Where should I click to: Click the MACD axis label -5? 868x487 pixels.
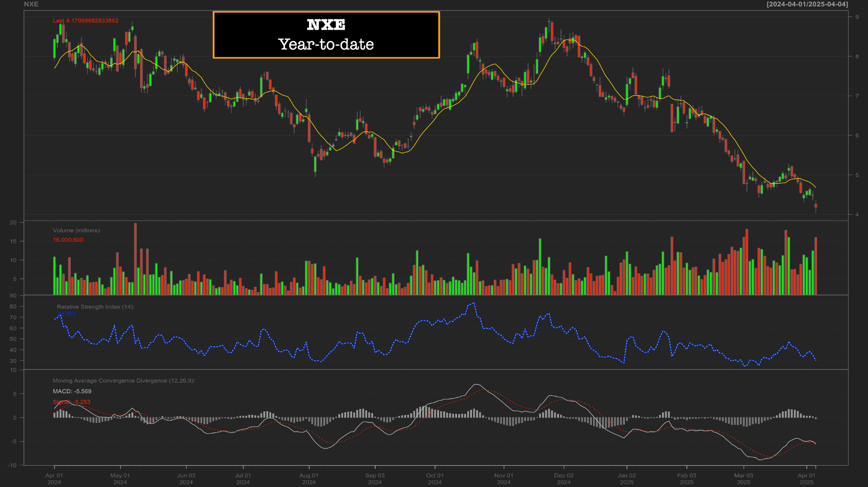14,441
